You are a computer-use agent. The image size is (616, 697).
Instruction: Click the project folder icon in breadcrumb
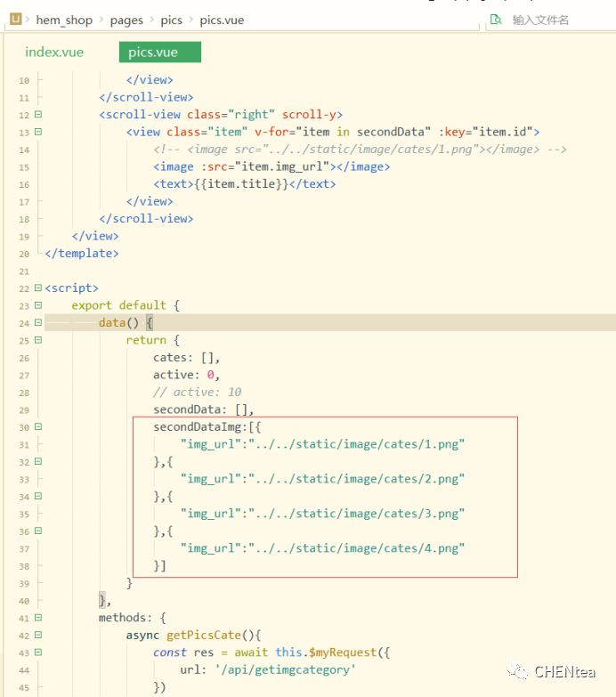15,20
